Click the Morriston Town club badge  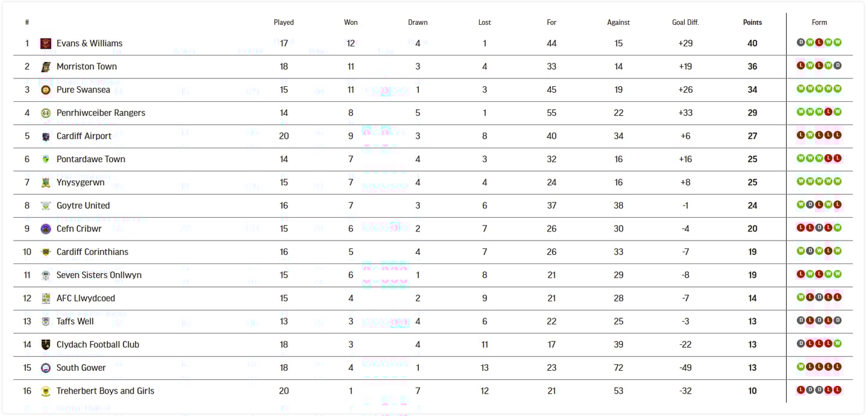(46, 66)
